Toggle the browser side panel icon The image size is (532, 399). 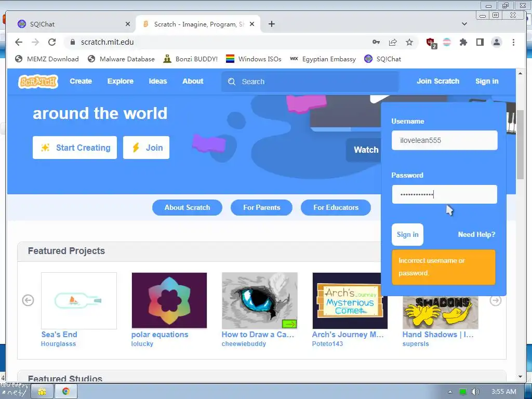tap(480, 42)
